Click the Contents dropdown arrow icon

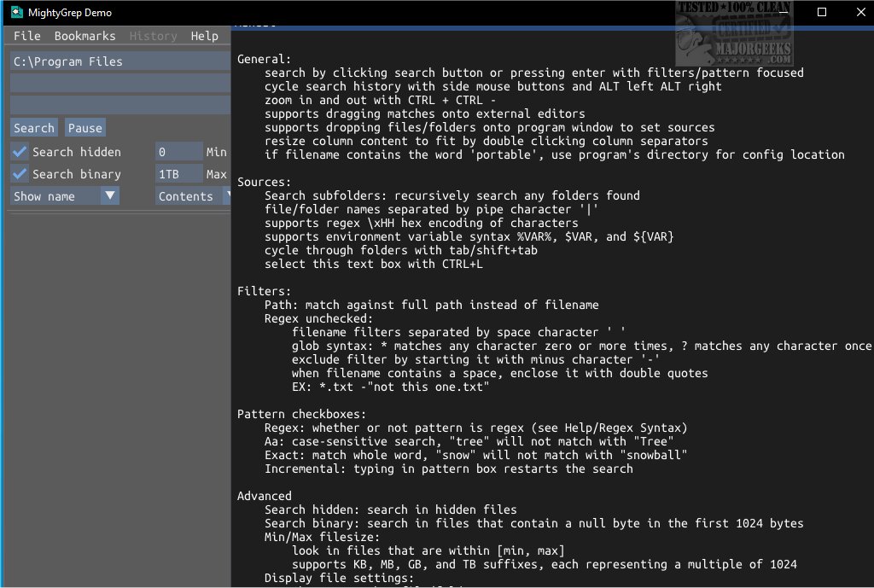pos(227,195)
